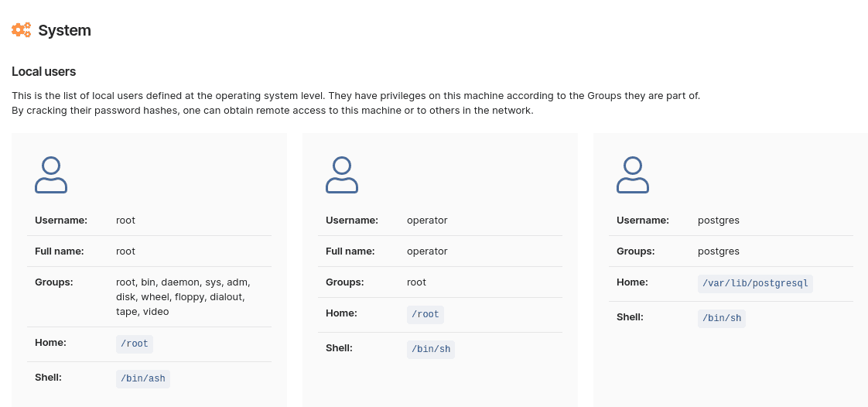Image resolution: width=868 pixels, height=407 pixels.
Task: Click the postgres username value
Action: [x=718, y=221]
